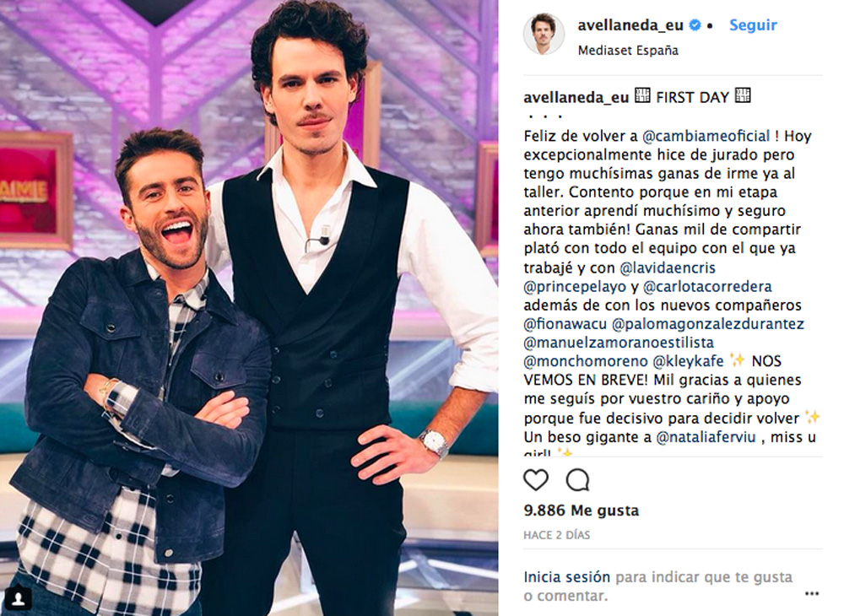Open the @cambiameoficial mention
This screenshot has width=844, height=616.
point(706,136)
